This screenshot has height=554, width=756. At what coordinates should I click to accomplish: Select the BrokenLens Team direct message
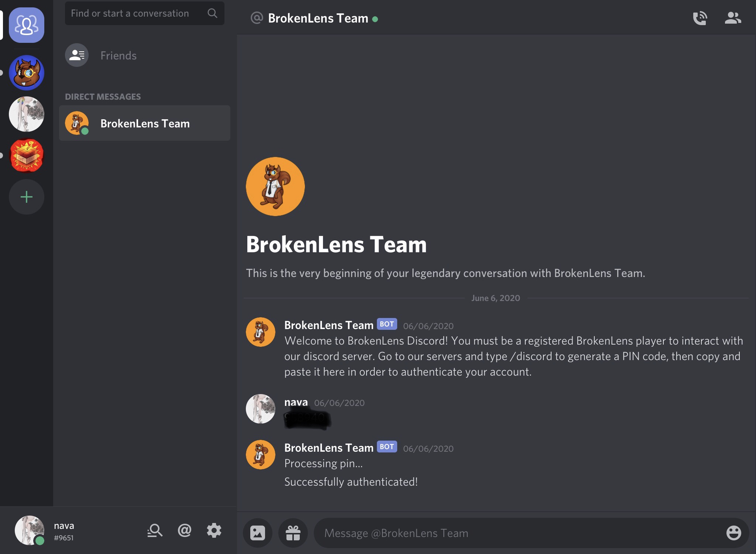coord(145,123)
